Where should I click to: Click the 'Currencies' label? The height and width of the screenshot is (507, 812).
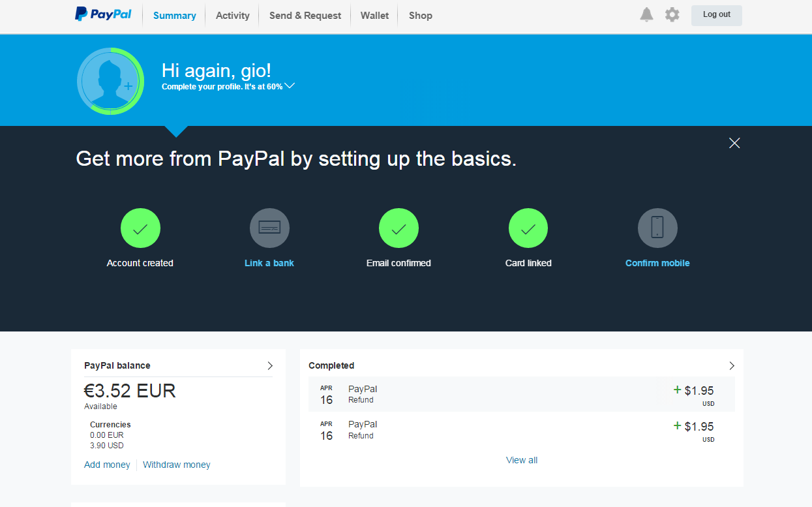tap(110, 424)
